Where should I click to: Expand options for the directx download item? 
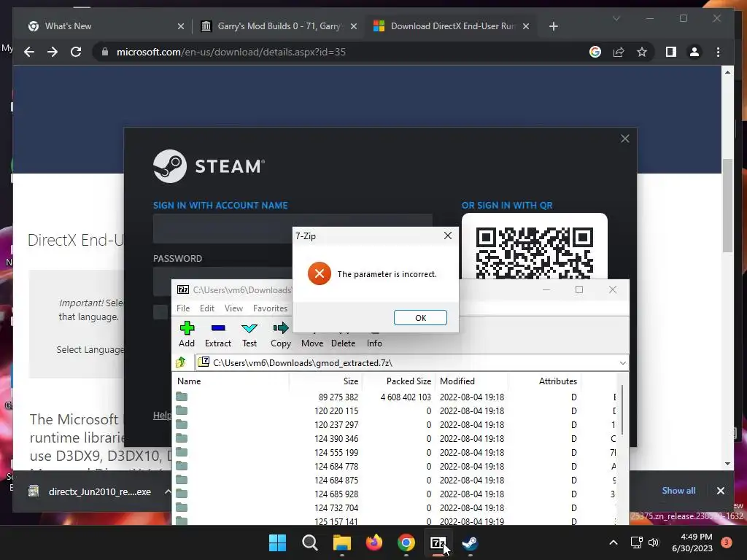(x=168, y=491)
